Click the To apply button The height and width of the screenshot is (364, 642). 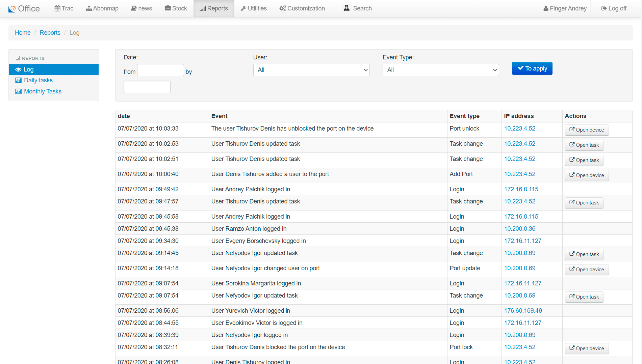(532, 68)
